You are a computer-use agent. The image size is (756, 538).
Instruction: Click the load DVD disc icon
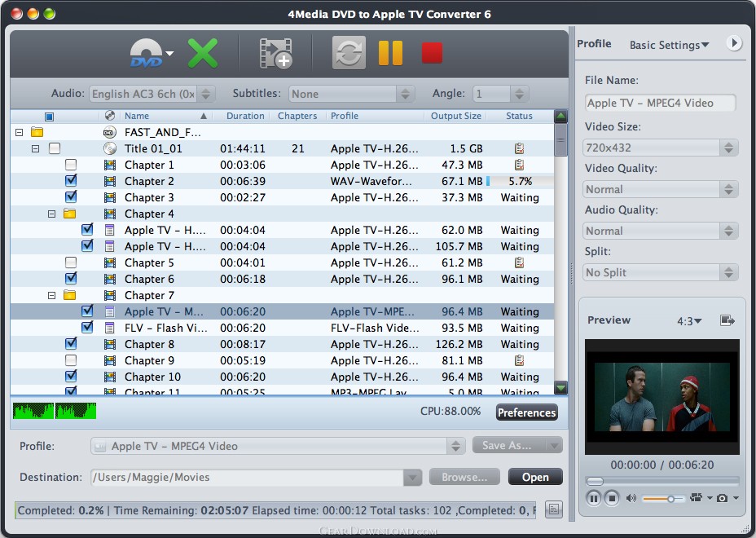[147, 54]
